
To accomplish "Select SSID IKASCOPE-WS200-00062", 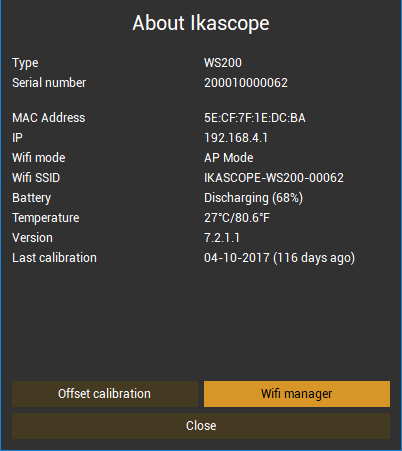I will coord(274,178).
